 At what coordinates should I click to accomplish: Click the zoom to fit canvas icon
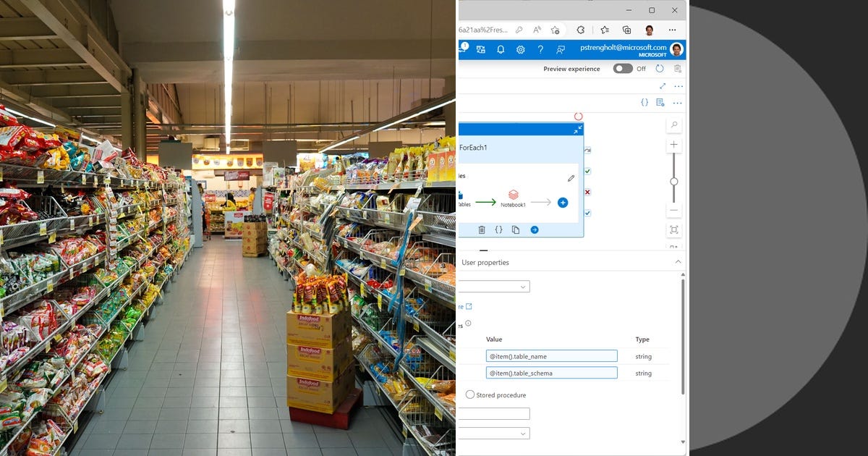coord(674,229)
